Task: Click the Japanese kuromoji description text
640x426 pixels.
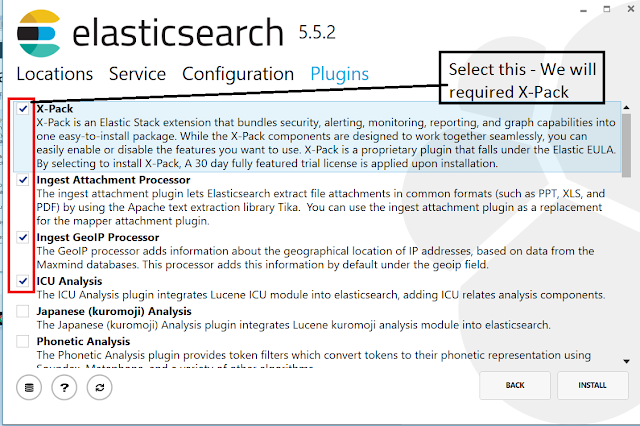Action: tap(293, 325)
